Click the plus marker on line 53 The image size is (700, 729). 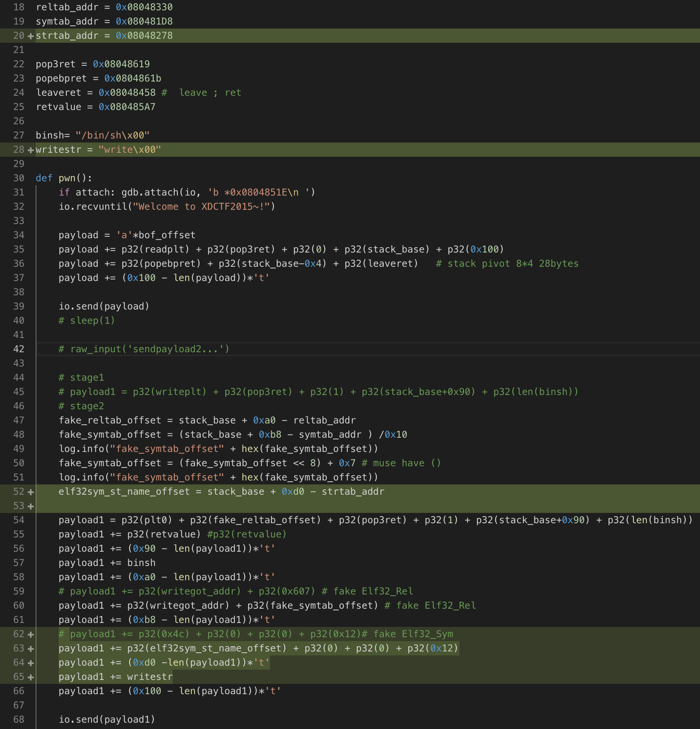click(31, 506)
